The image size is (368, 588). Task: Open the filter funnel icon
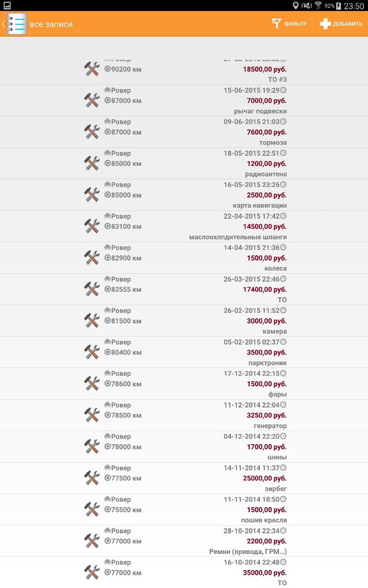(277, 24)
